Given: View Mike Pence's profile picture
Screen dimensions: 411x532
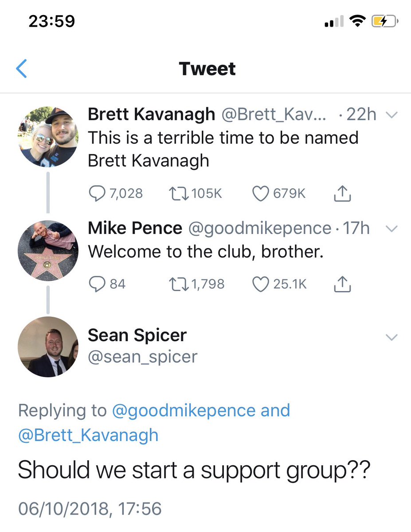Looking at the screenshot, I should click(48, 251).
